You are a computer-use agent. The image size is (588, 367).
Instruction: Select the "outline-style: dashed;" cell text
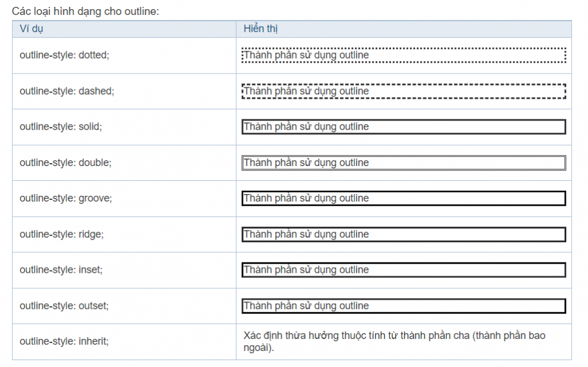coord(67,91)
